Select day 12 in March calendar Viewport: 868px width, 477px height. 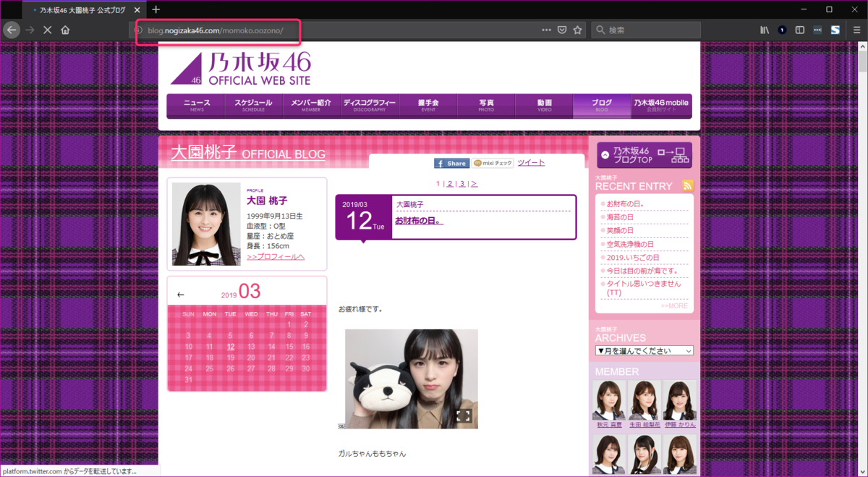(x=230, y=347)
